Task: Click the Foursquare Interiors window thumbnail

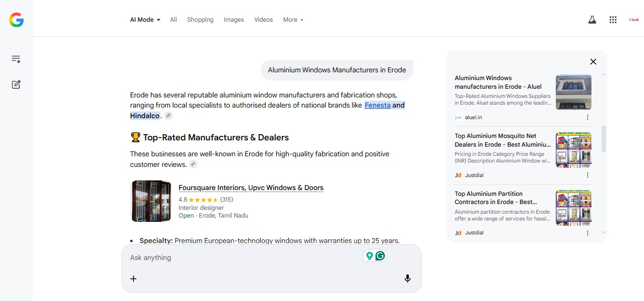Action: 151,201
